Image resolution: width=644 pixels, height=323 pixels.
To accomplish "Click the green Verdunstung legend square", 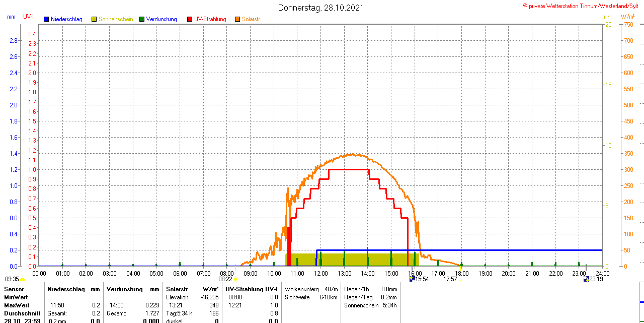I will (x=142, y=19).
